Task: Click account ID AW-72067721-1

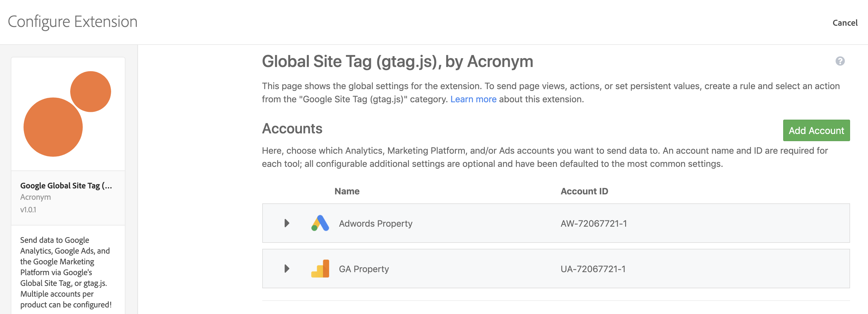Action: [594, 223]
